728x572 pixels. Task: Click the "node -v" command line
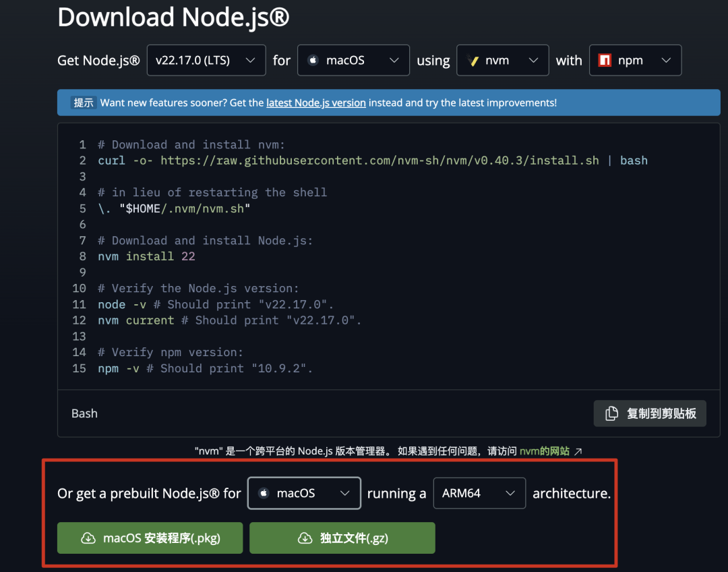pyautogui.click(x=216, y=304)
